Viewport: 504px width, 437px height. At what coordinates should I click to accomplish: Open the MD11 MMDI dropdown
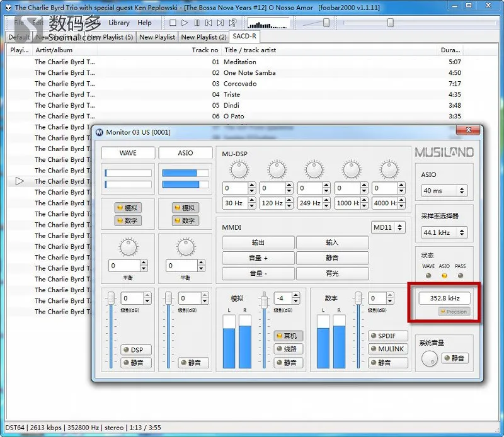coord(388,227)
